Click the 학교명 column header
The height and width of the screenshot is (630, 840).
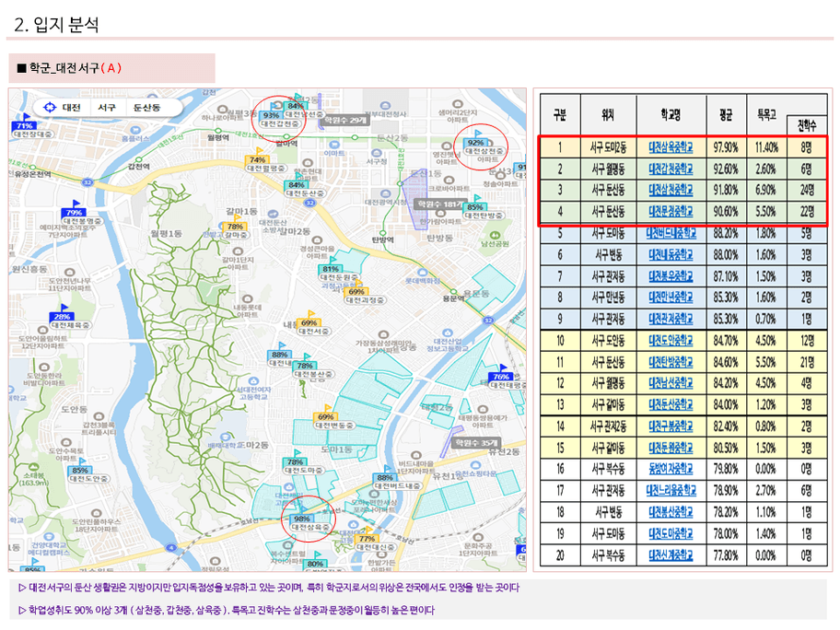tap(671, 114)
